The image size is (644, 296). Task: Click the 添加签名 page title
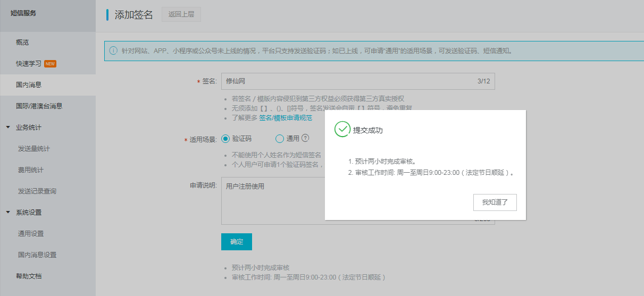(x=134, y=15)
